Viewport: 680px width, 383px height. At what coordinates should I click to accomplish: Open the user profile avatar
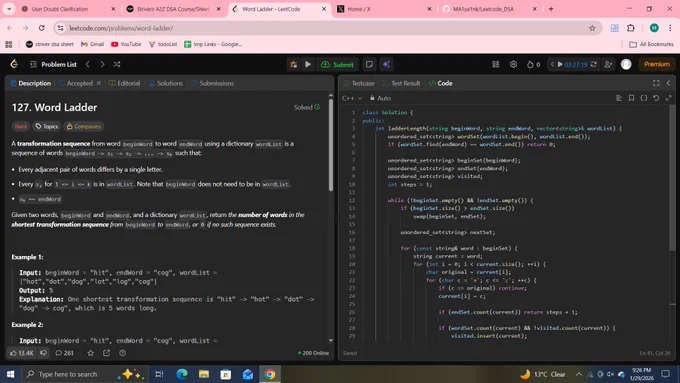coord(626,64)
